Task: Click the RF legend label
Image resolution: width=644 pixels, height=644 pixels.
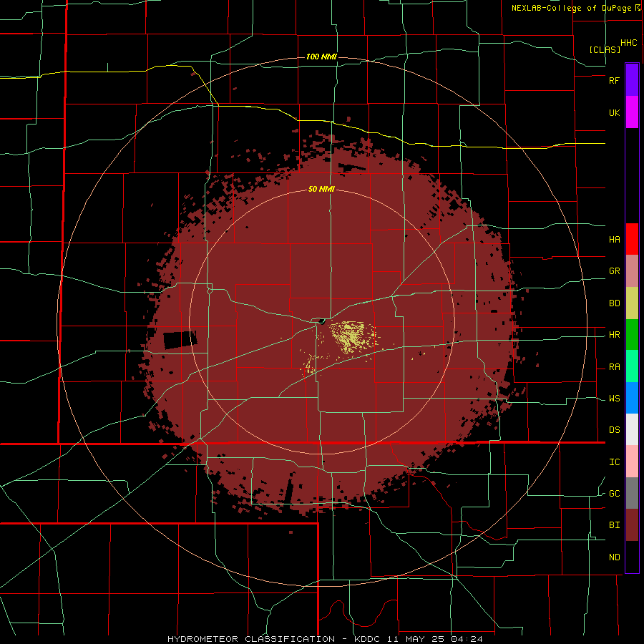Action: pos(614,80)
